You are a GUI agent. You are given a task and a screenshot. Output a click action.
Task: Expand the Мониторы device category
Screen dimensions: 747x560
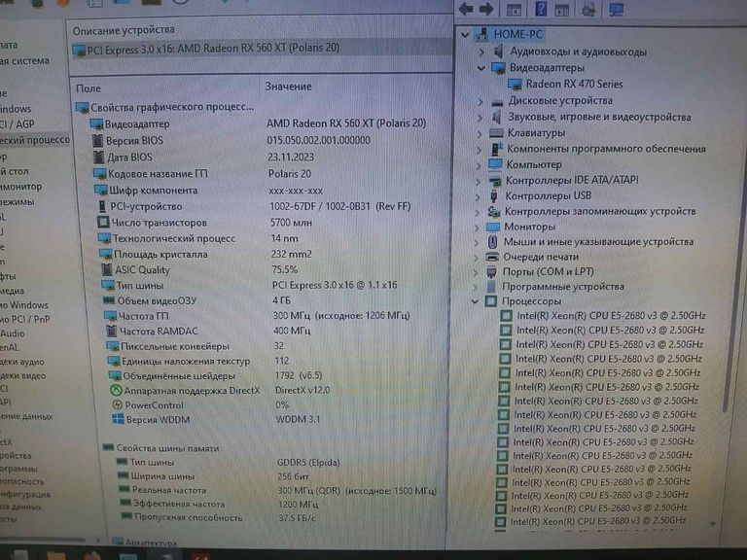(479, 227)
